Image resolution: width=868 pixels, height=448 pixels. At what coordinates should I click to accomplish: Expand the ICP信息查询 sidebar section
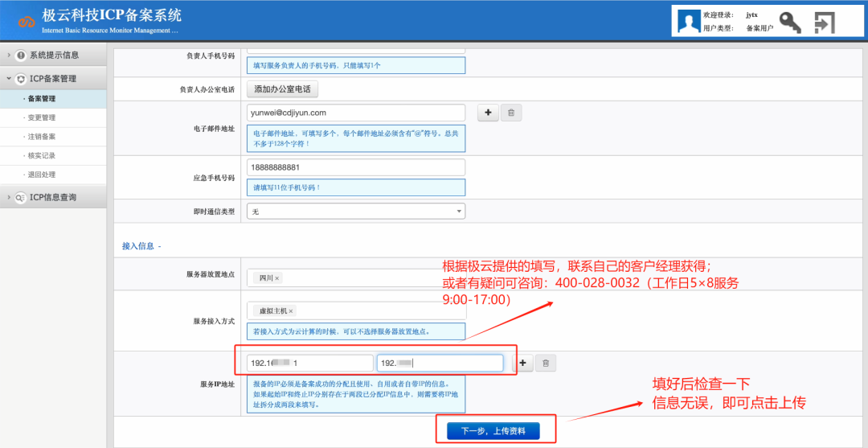(x=53, y=197)
